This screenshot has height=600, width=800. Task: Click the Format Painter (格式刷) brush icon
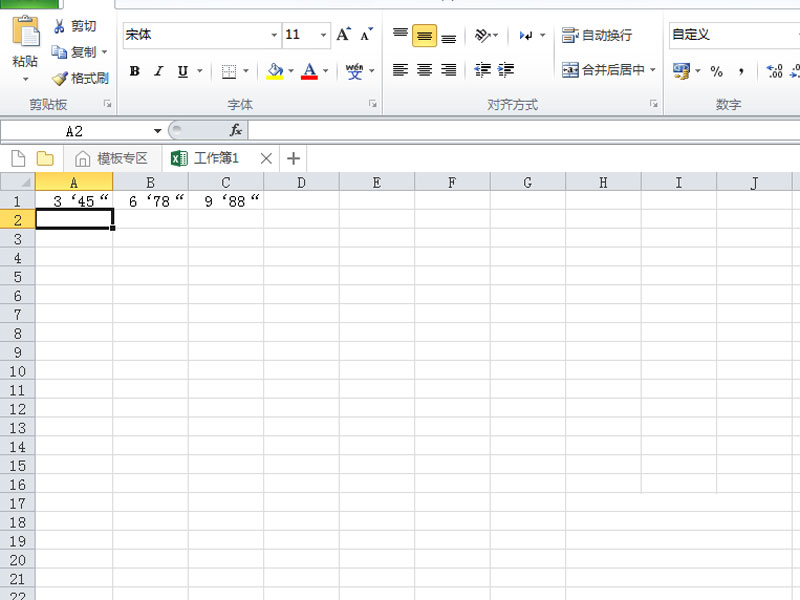[60, 78]
